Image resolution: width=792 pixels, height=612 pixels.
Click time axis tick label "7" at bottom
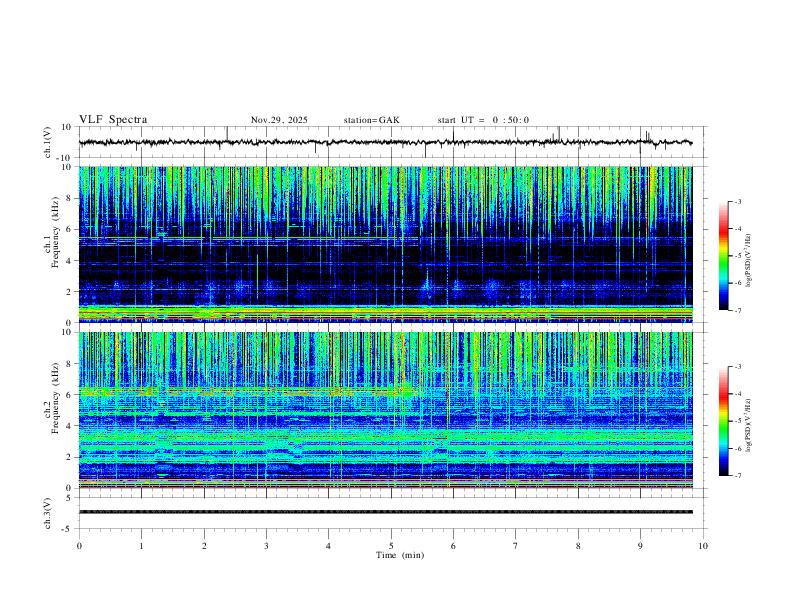point(516,546)
